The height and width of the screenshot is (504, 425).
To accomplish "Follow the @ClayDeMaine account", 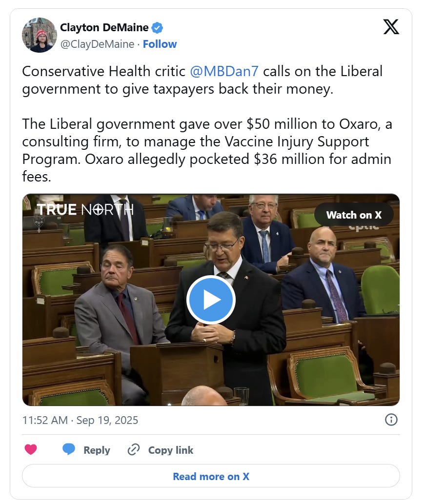I will point(160,44).
